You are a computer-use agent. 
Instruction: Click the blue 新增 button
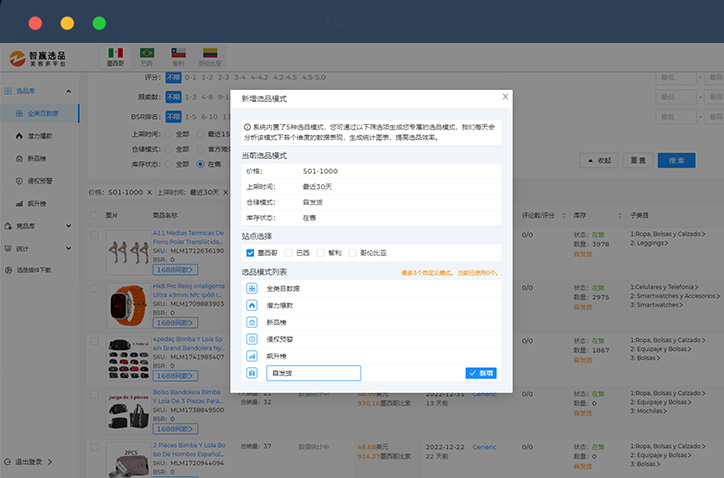(x=481, y=373)
